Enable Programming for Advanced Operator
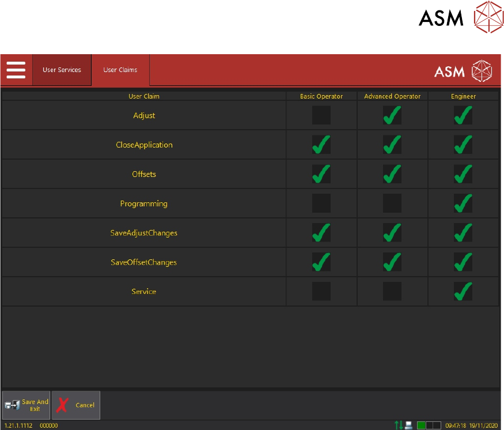Image resolution: width=504 pixels, height=430 pixels. pos(392,203)
